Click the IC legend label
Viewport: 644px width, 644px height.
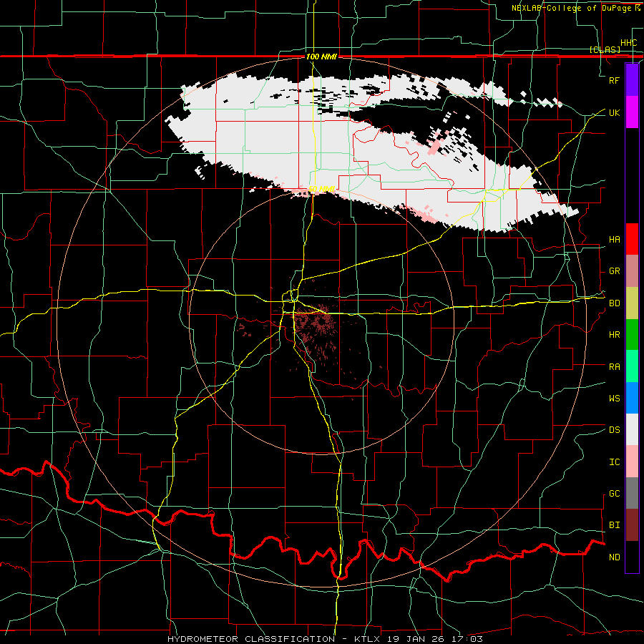(x=615, y=462)
